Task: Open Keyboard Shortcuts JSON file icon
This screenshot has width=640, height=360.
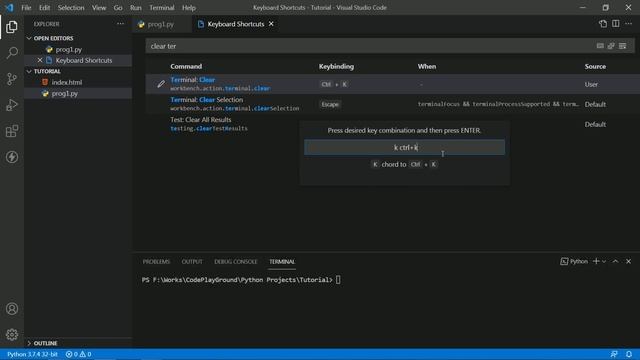Action: click(x=603, y=24)
